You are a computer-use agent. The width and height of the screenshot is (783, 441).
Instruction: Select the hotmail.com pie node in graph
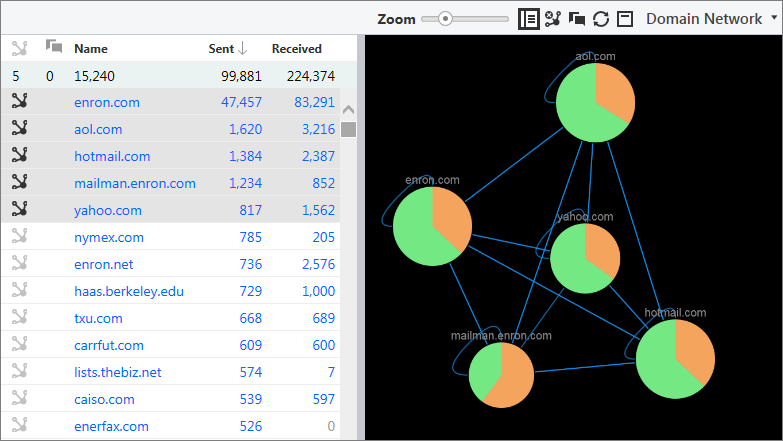pyautogui.click(x=675, y=358)
